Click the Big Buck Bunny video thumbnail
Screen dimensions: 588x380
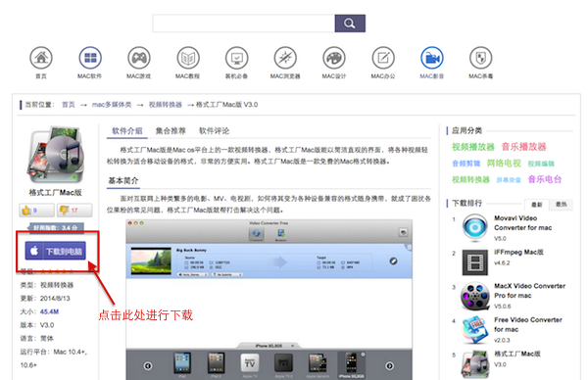pos(151,261)
